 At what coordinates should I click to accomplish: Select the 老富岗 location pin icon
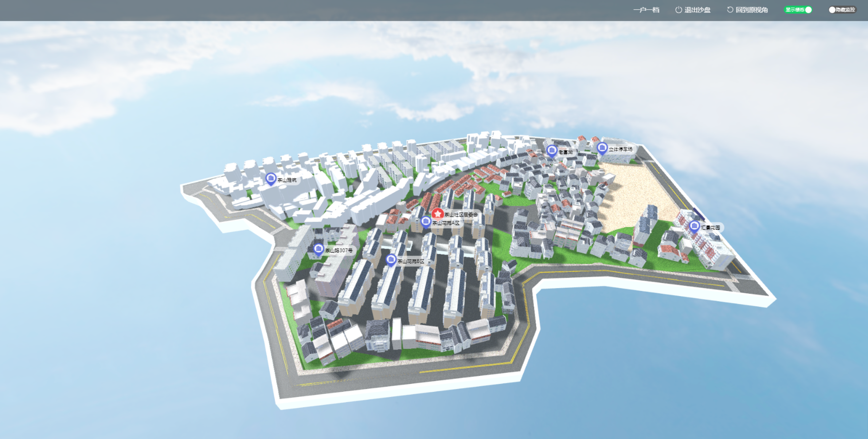[551, 150]
